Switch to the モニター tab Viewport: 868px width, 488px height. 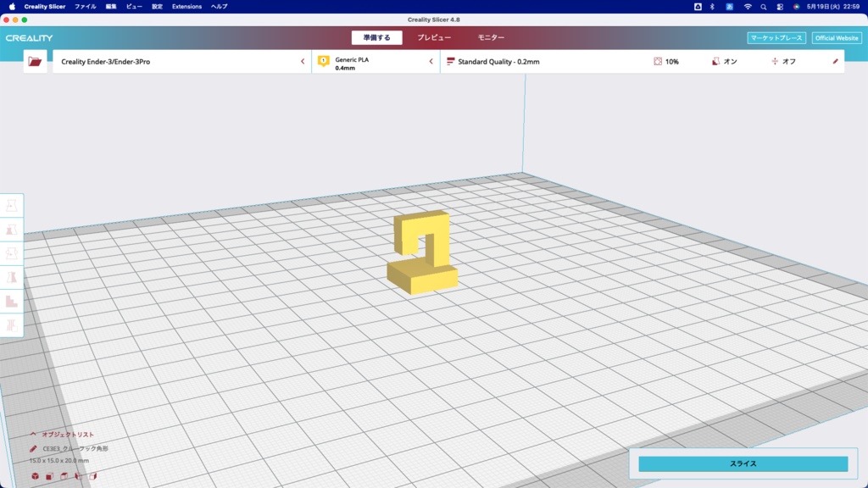pos(491,37)
